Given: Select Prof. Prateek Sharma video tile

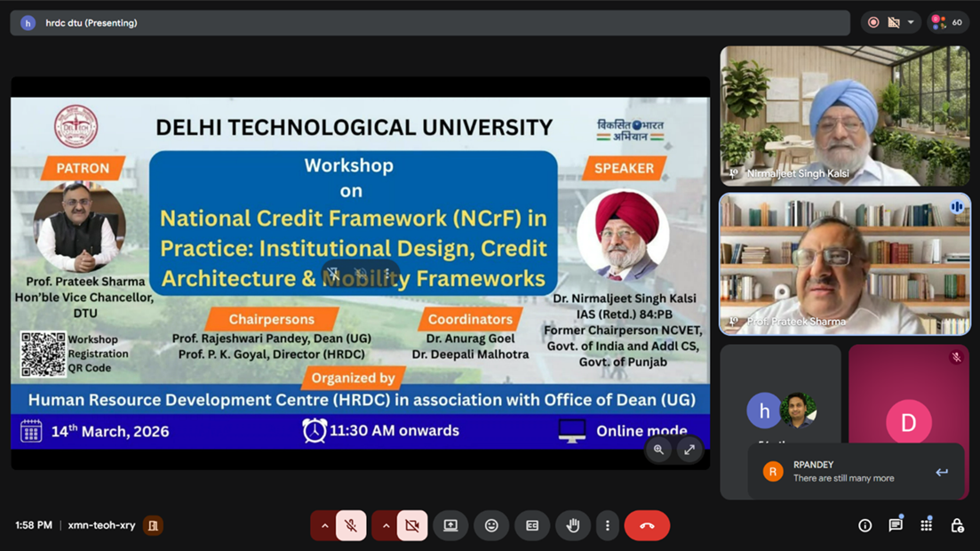Looking at the screenshot, I should (x=845, y=264).
